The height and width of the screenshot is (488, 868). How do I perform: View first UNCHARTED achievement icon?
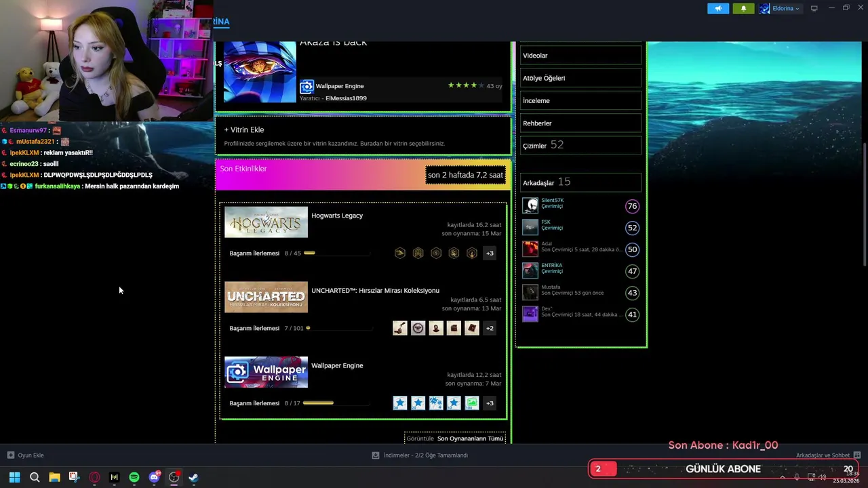400,328
